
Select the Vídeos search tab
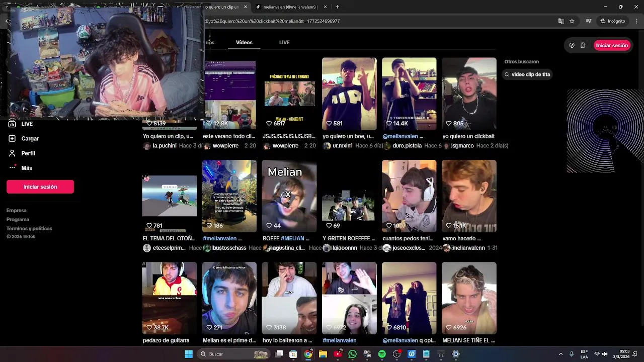244,42
